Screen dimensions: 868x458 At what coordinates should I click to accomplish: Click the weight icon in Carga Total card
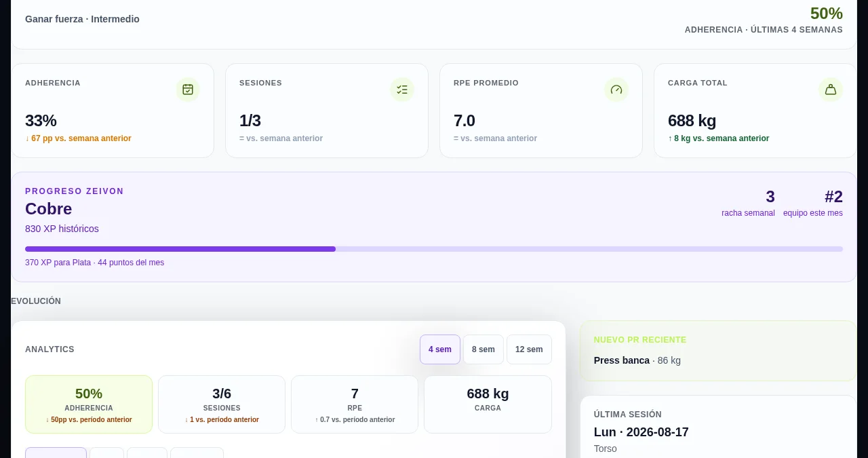pos(831,90)
